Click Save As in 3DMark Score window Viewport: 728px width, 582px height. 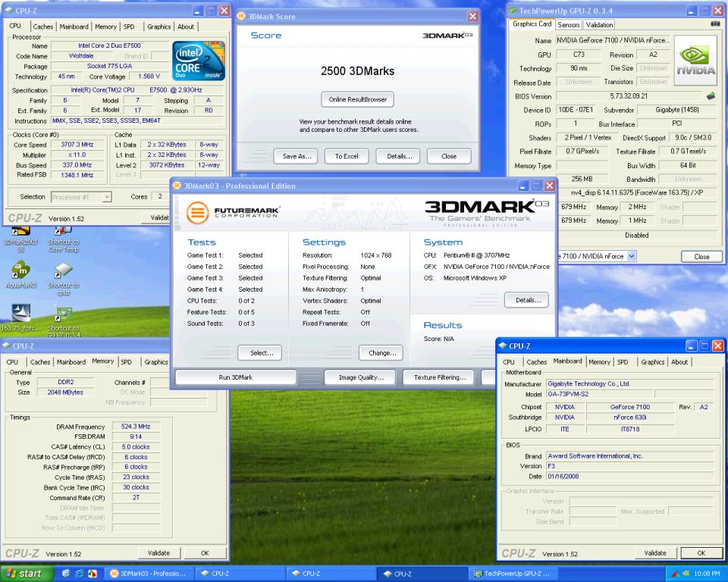(x=297, y=156)
